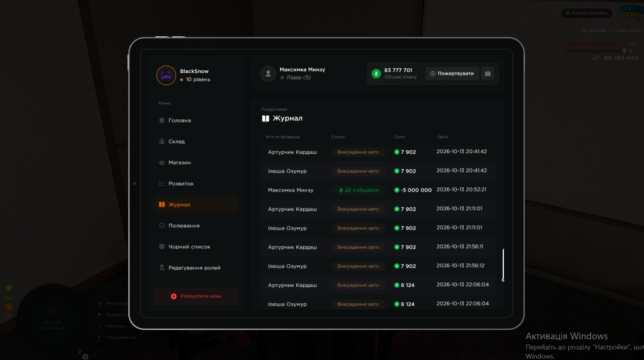Click the BlackSnow clan avatar
The width and height of the screenshot is (644, 360).
[166, 76]
